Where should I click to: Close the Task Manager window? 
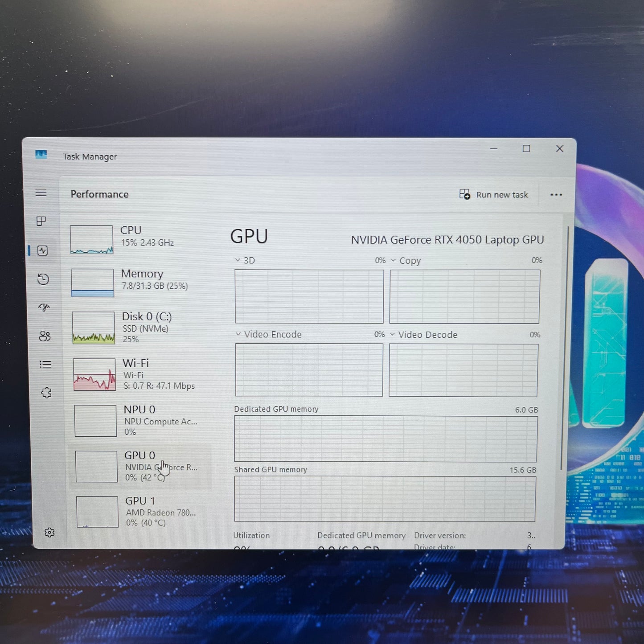(560, 148)
